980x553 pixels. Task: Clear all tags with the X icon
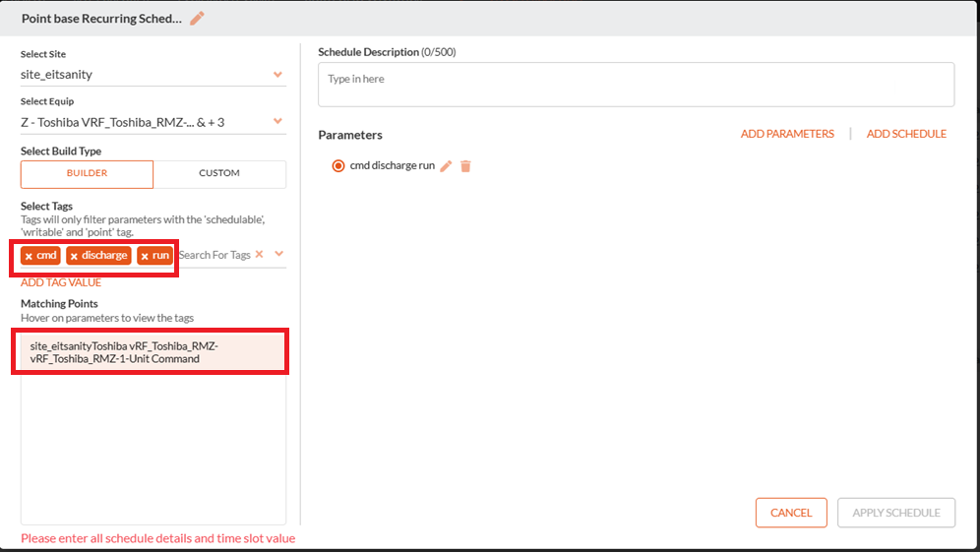point(260,254)
